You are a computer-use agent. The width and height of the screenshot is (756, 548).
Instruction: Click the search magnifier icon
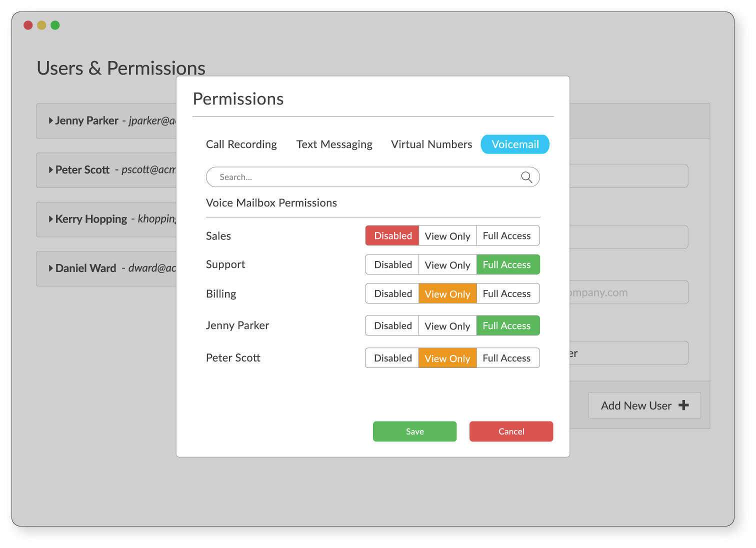pyautogui.click(x=526, y=177)
